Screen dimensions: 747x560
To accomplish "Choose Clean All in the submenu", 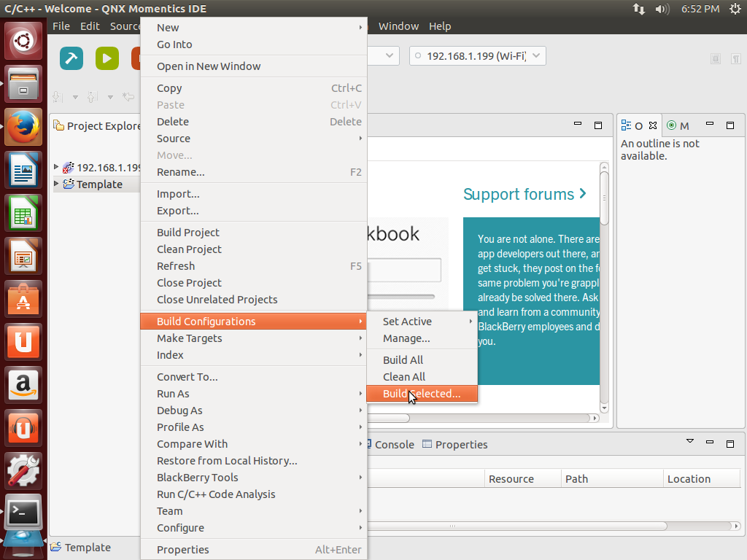I will pos(422,377).
